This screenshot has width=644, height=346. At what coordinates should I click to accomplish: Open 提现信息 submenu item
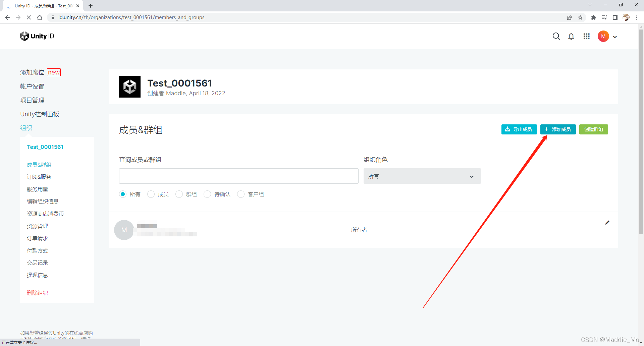(x=37, y=275)
